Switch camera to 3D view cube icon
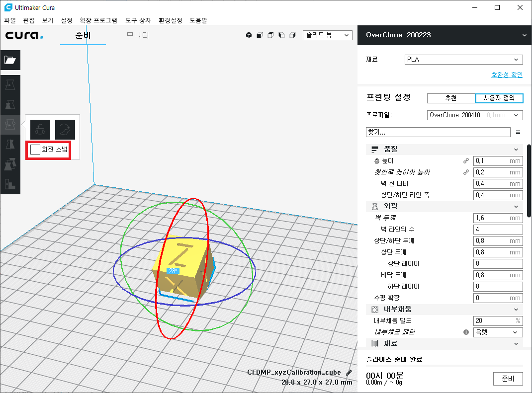This screenshot has height=393, width=532. click(x=249, y=35)
